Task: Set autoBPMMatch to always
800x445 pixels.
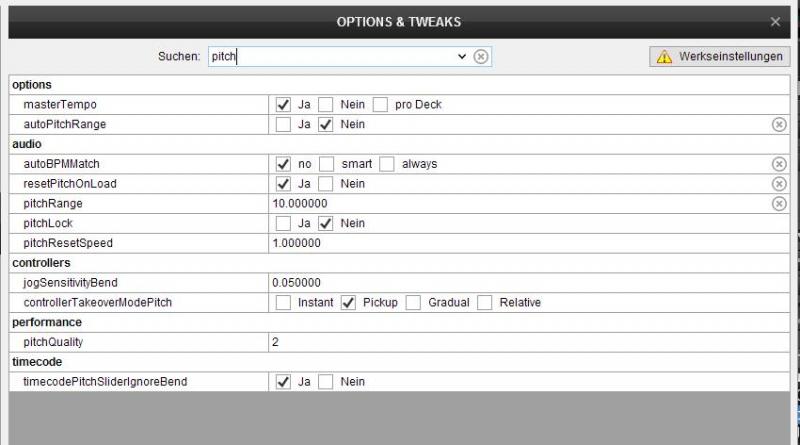Action: (x=387, y=164)
